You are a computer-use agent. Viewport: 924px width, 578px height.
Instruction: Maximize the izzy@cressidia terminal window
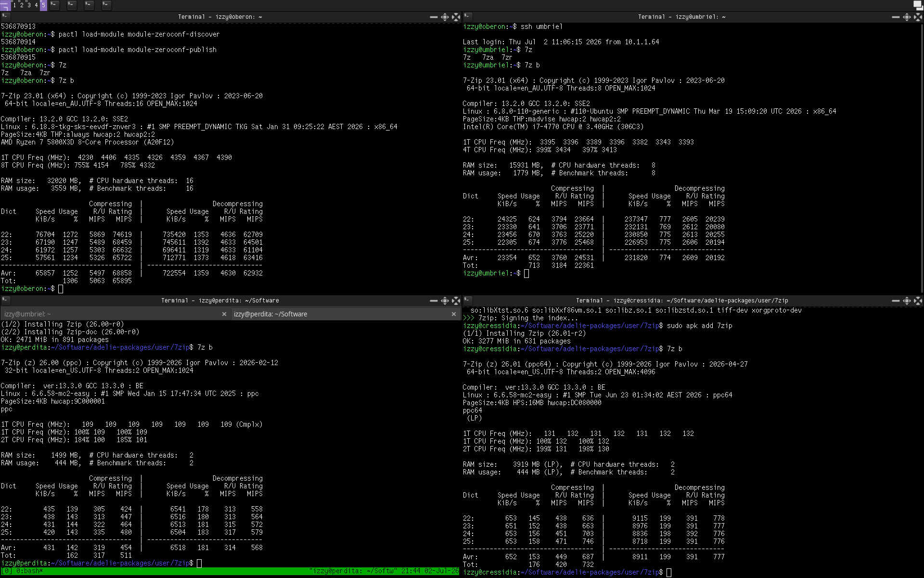[907, 301]
